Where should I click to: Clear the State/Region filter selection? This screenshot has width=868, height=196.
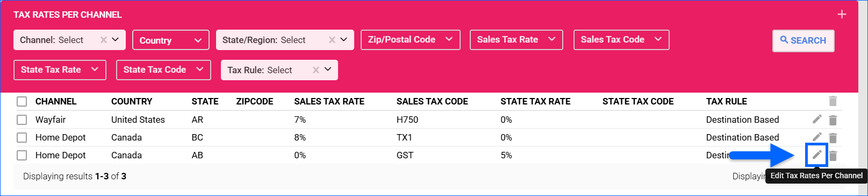pyautogui.click(x=332, y=40)
